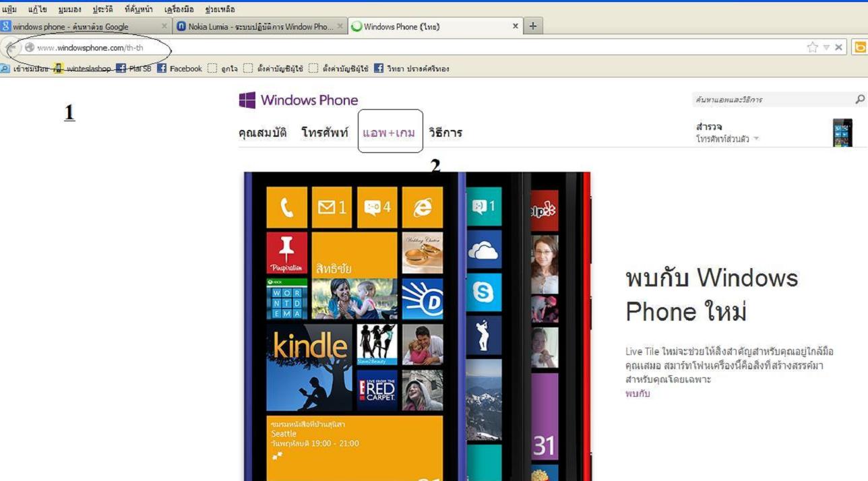This screenshot has width=868, height=481.
Task: Close the Windows Phone (ไทย) tab
Action: (x=516, y=26)
